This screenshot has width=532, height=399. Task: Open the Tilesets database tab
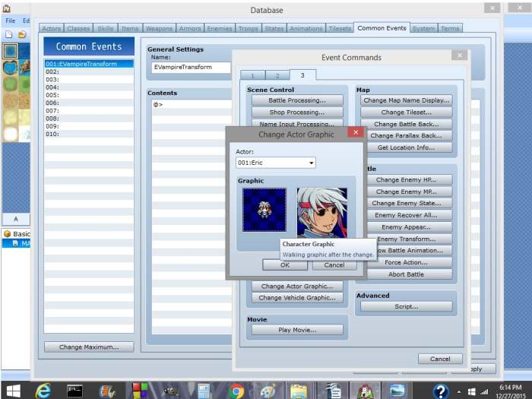(x=340, y=29)
